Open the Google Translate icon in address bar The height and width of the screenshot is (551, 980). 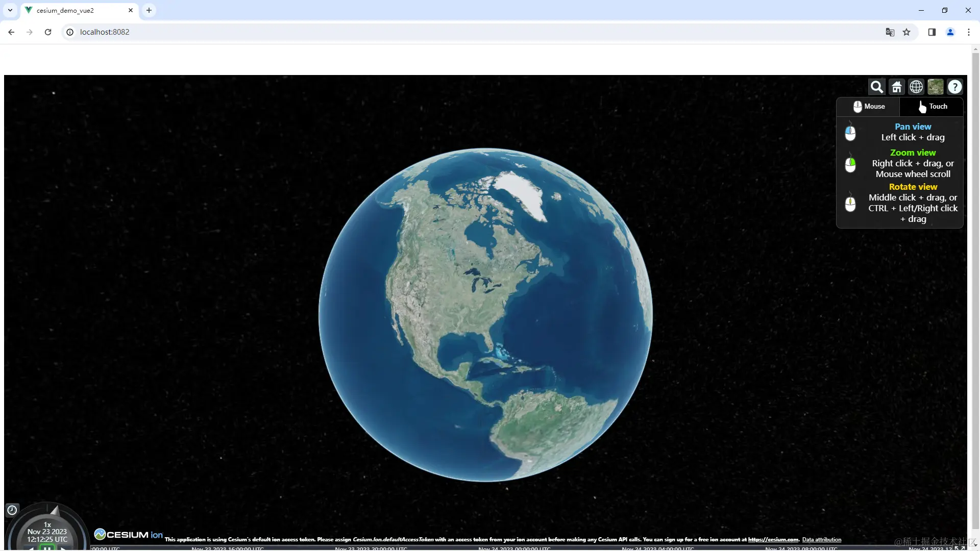890,32
